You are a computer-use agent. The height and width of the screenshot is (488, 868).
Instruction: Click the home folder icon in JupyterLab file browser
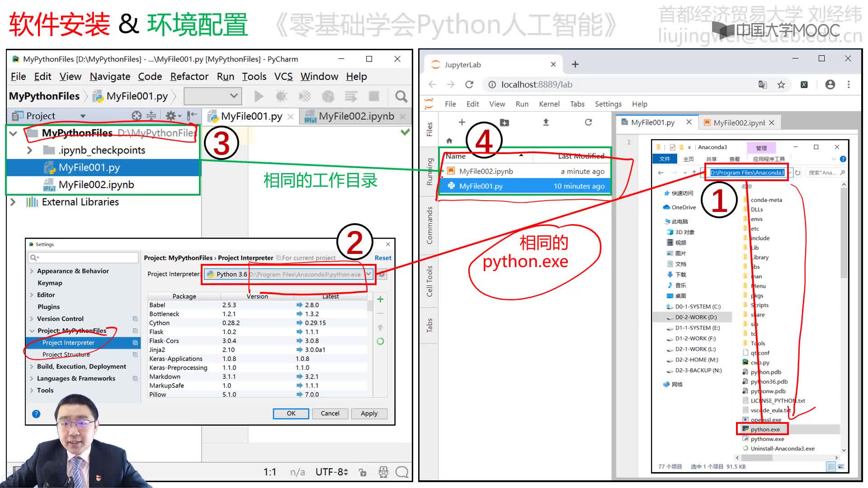point(449,141)
